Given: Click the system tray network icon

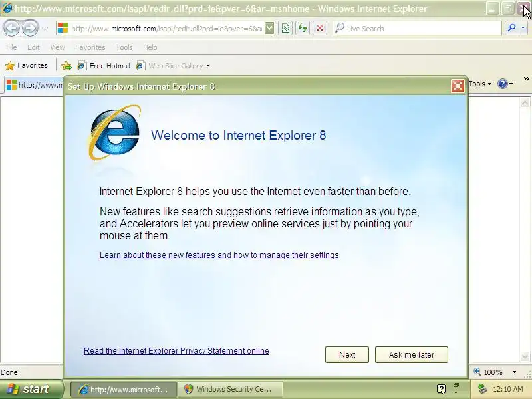Looking at the screenshot, I should [483, 389].
